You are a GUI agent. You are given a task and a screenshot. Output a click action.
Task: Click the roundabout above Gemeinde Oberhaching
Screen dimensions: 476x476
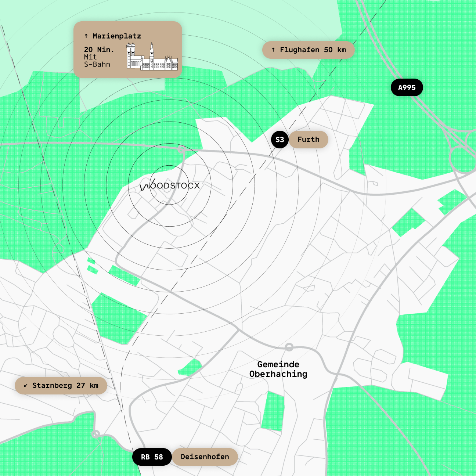tap(289, 347)
